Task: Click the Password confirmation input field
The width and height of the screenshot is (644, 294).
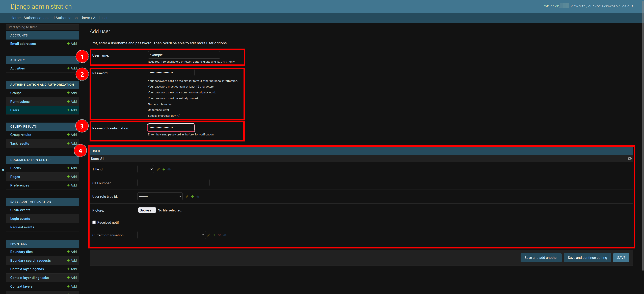Action: tap(171, 128)
